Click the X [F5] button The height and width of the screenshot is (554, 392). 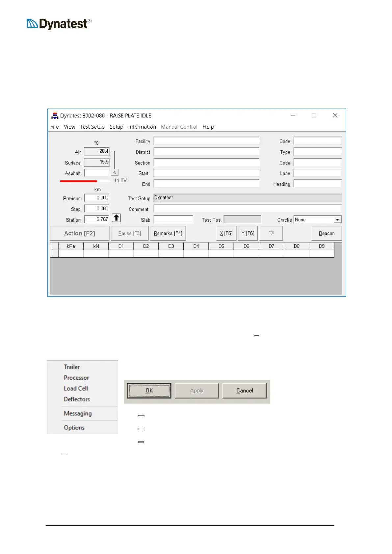click(x=226, y=233)
